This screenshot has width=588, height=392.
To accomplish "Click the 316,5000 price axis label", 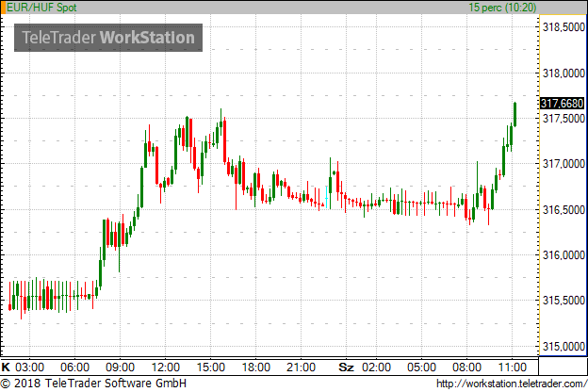I will tap(563, 210).
